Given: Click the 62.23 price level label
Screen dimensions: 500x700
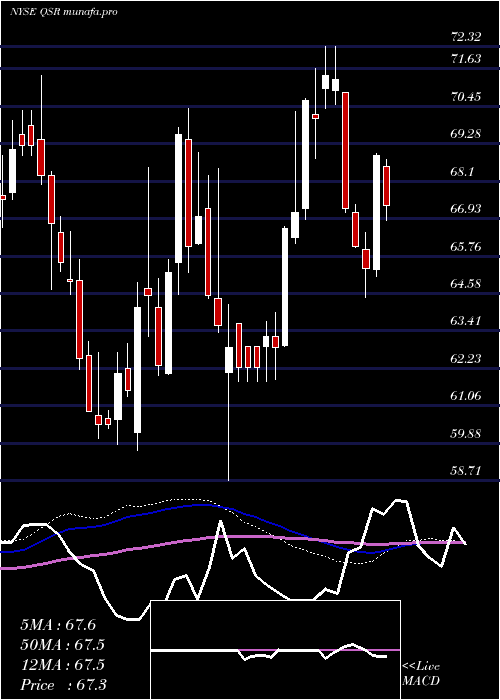Looking at the screenshot, I should pos(466,358).
